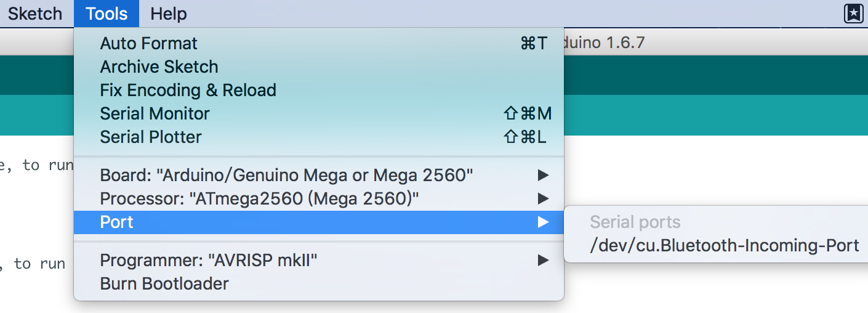The image size is (868, 313).
Task: Expand the Programmer submenu
Action: tap(319, 261)
